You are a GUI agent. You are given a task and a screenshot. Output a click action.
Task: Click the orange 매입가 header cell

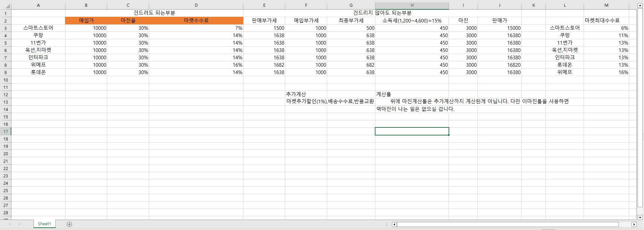click(86, 20)
